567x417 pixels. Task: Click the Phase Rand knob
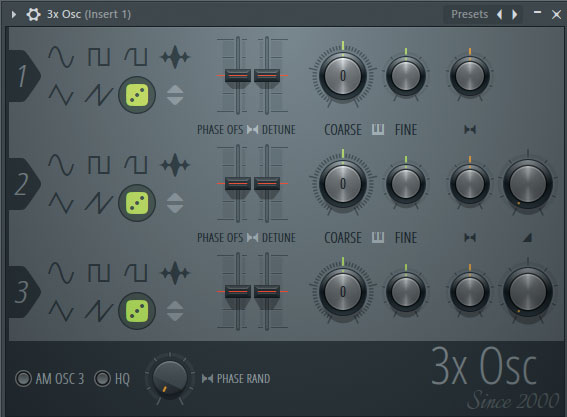(x=170, y=378)
